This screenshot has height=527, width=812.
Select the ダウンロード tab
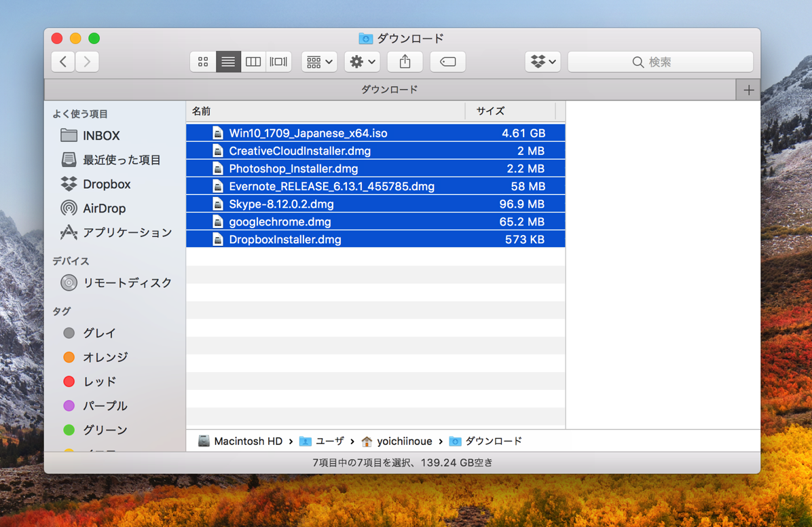tap(390, 90)
